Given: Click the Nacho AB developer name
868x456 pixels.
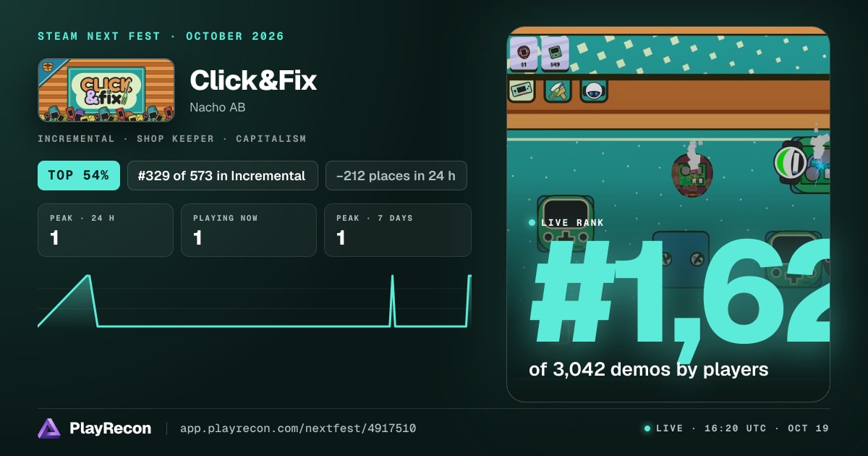Looking at the screenshot, I should tap(218, 107).
